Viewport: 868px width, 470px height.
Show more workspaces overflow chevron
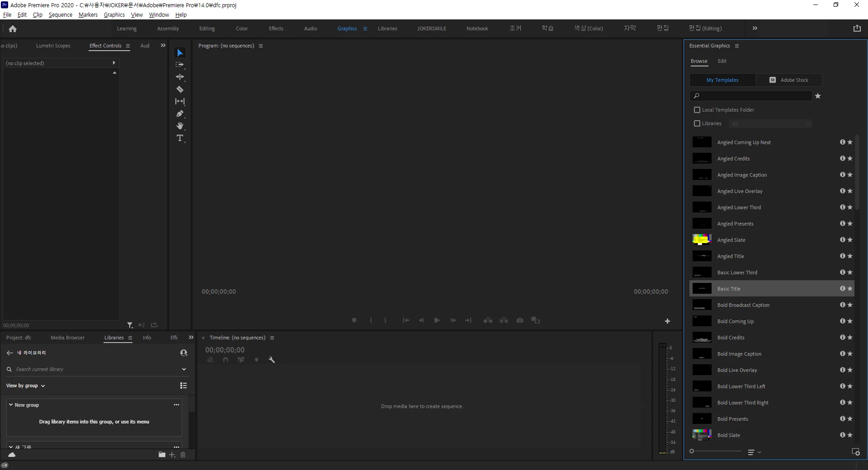(x=755, y=28)
